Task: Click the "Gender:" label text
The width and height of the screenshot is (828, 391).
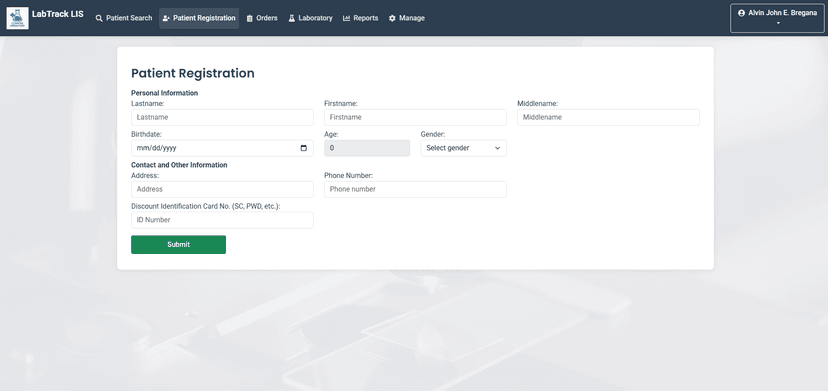Action: click(x=433, y=134)
